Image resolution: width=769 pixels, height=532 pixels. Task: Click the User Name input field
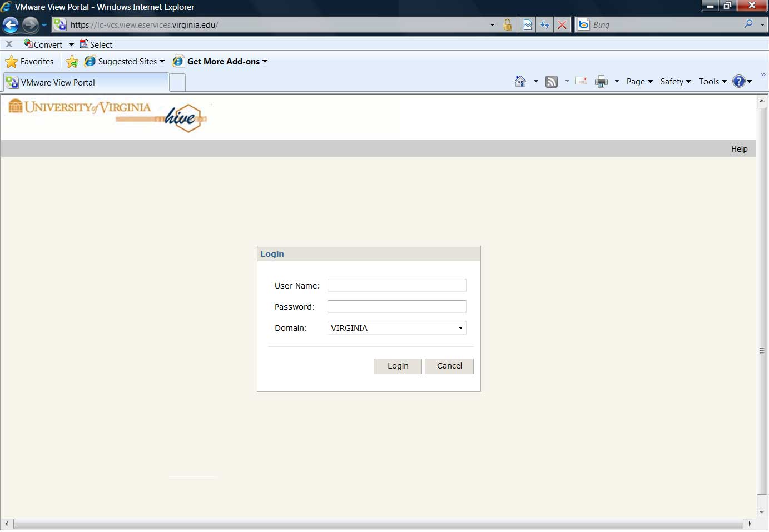[396, 285]
